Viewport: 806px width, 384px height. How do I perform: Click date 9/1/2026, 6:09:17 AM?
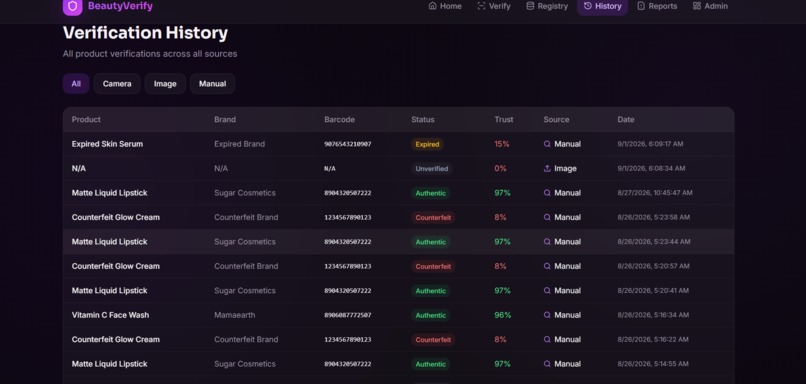[650, 144]
